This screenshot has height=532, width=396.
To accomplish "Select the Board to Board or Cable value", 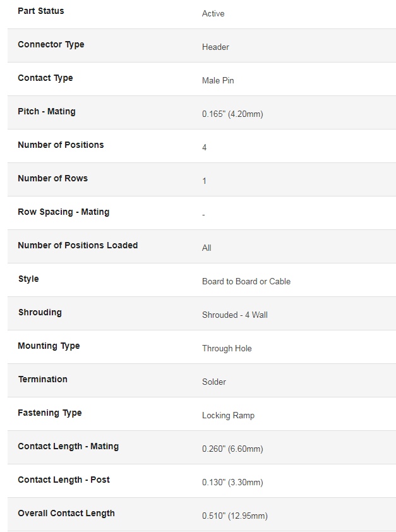I will 246,282.
